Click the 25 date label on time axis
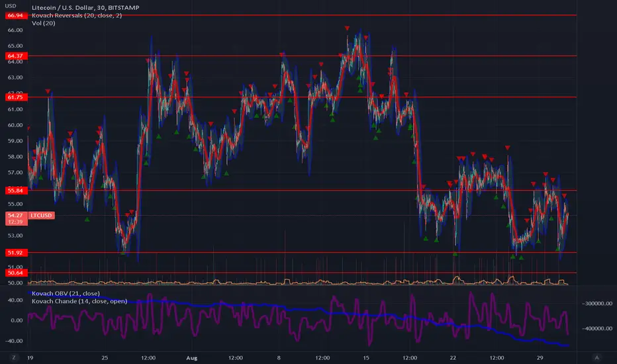The image size is (617, 364). click(x=105, y=357)
